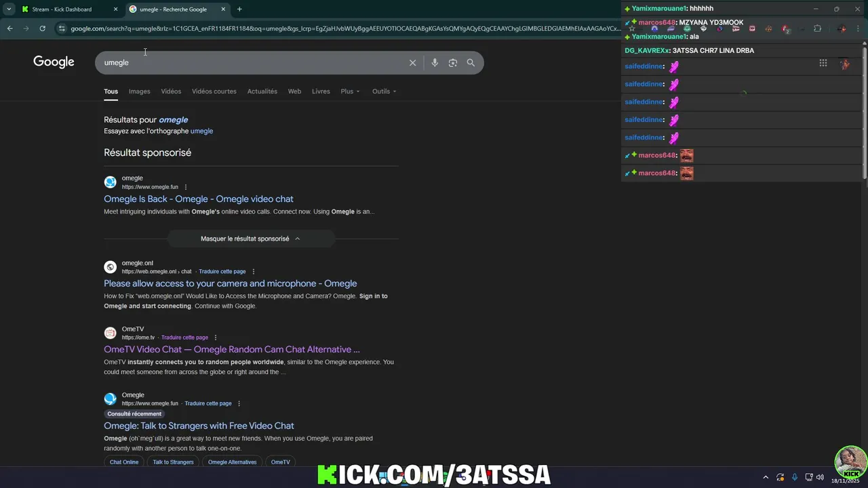This screenshot has width=868, height=488.
Task: Select the Omegle Alternatives chip
Action: click(232, 462)
